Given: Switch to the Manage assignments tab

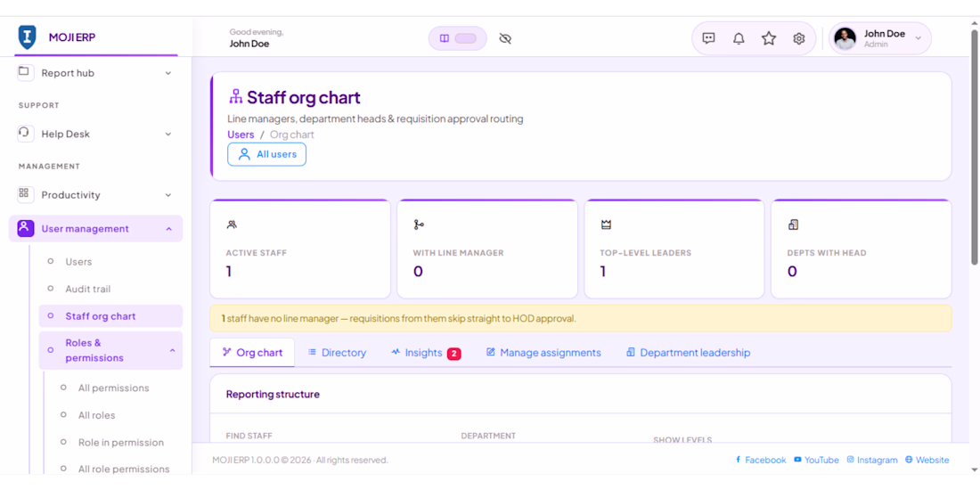Looking at the screenshot, I should 543,353.
